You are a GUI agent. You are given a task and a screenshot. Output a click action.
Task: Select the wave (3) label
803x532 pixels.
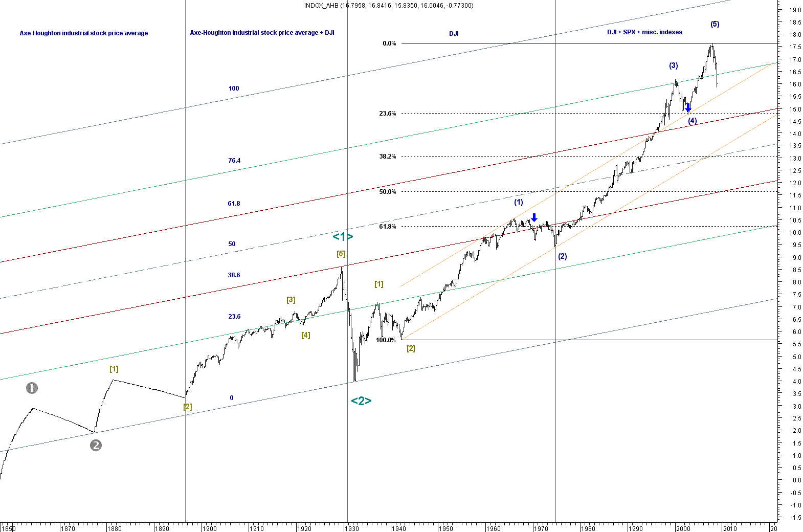673,65
